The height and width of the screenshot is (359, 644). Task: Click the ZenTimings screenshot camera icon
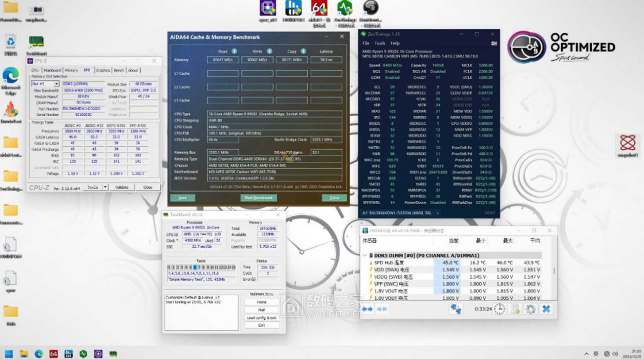tap(494, 43)
